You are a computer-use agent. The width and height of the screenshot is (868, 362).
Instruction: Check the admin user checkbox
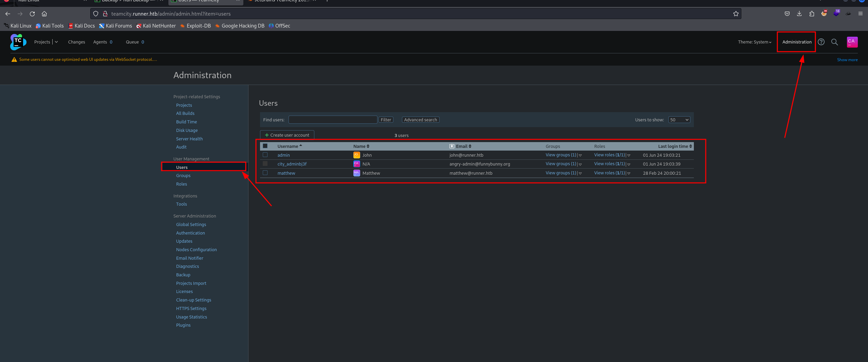265,155
